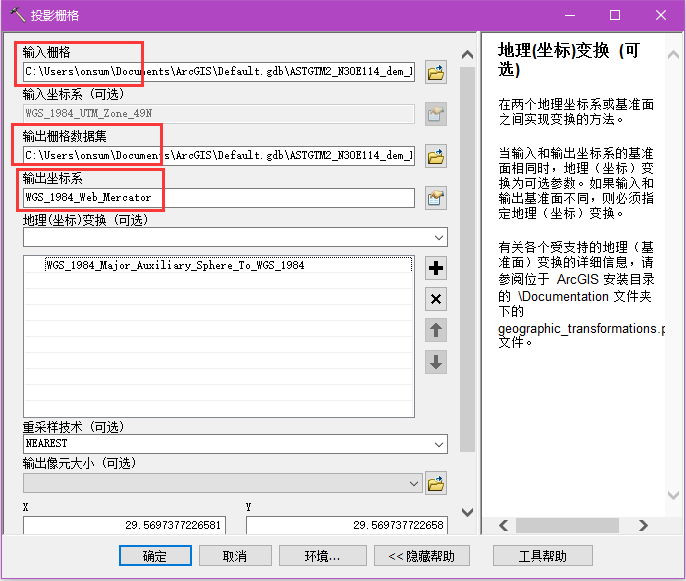
Task: Click the help pane horizontal scrollbar thumb
Action: pos(567,525)
